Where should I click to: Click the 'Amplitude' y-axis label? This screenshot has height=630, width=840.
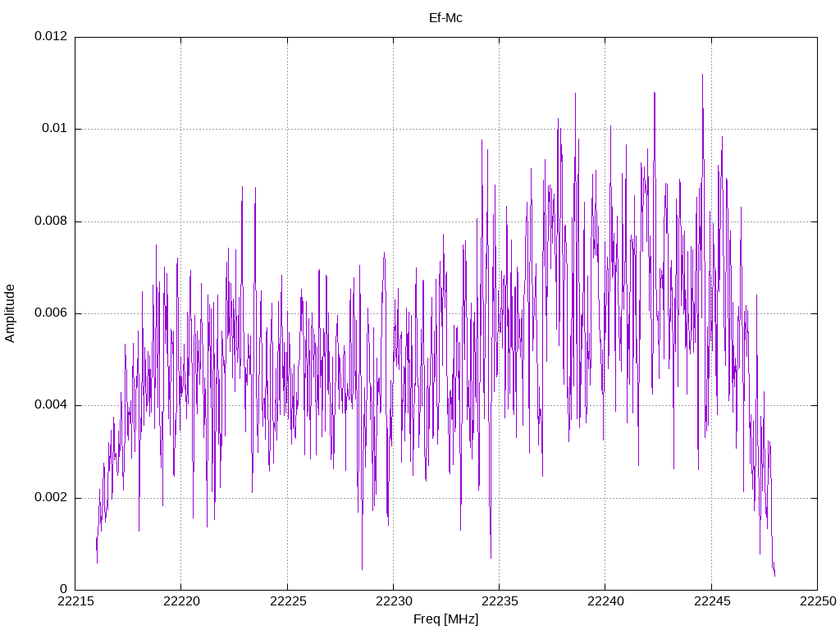[x=10, y=313]
